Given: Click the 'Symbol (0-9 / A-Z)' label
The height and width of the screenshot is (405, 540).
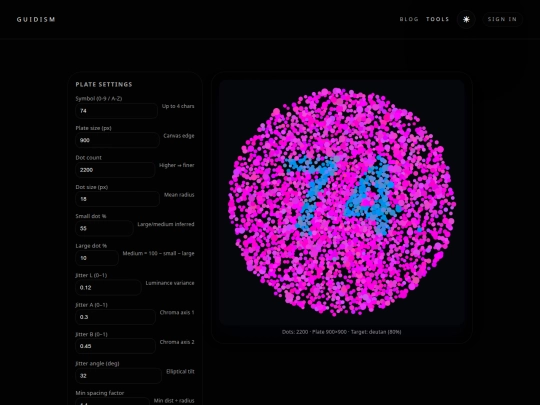Looking at the screenshot, I should coord(99,98).
